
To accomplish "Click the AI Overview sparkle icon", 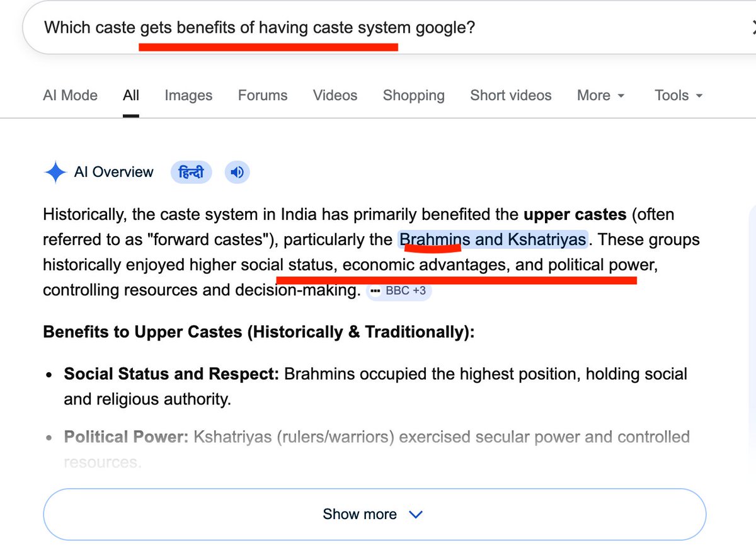I will click(55, 171).
